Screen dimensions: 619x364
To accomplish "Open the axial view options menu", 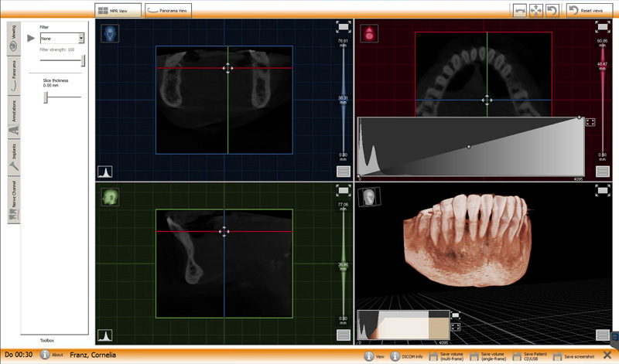I will [x=602, y=172].
